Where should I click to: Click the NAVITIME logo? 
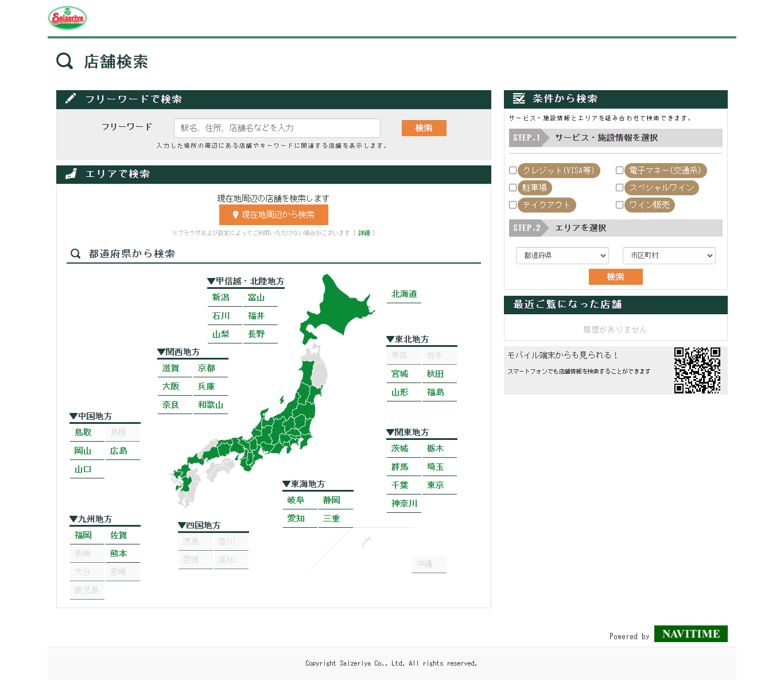[x=690, y=634]
